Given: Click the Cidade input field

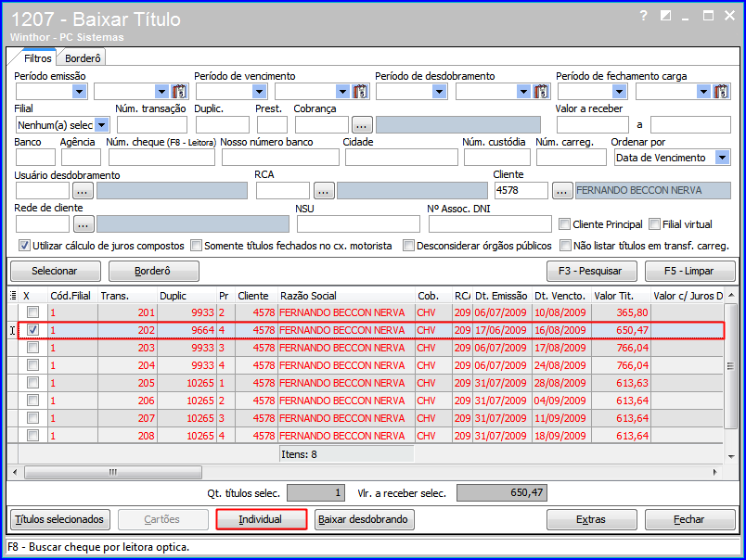Looking at the screenshot, I should 402,158.
